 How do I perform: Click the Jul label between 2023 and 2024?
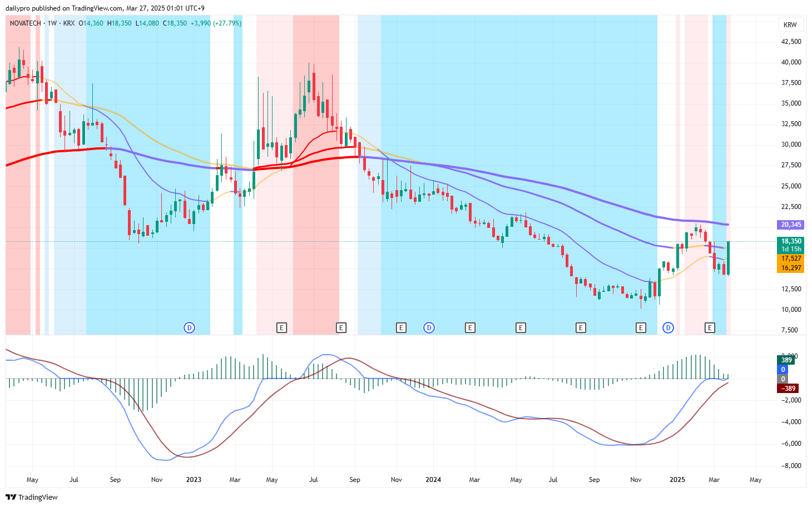(314, 480)
